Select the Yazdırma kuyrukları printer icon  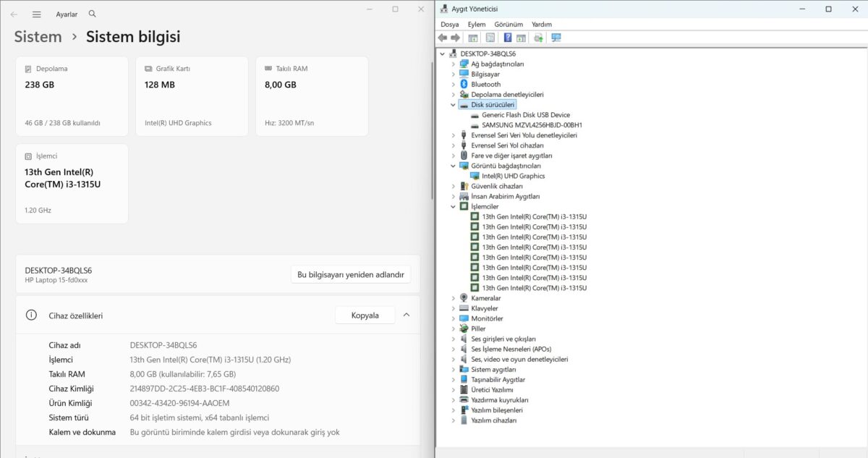click(464, 399)
